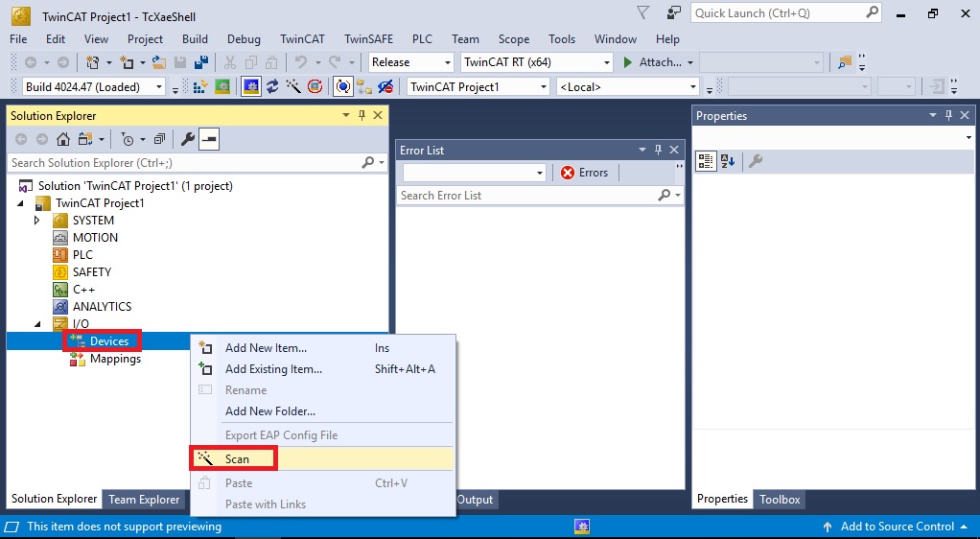This screenshot has height=539, width=980.
Task: Click the Hide Disabled Items icon
Action: click(x=385, y=86)
